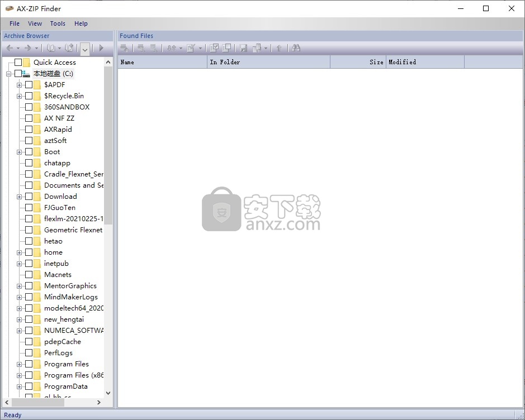Image resolution: width=525 pixels, height=420 pixels.
Task: Select the FJGuoTen folder checkbox
Action: [29, 208]
